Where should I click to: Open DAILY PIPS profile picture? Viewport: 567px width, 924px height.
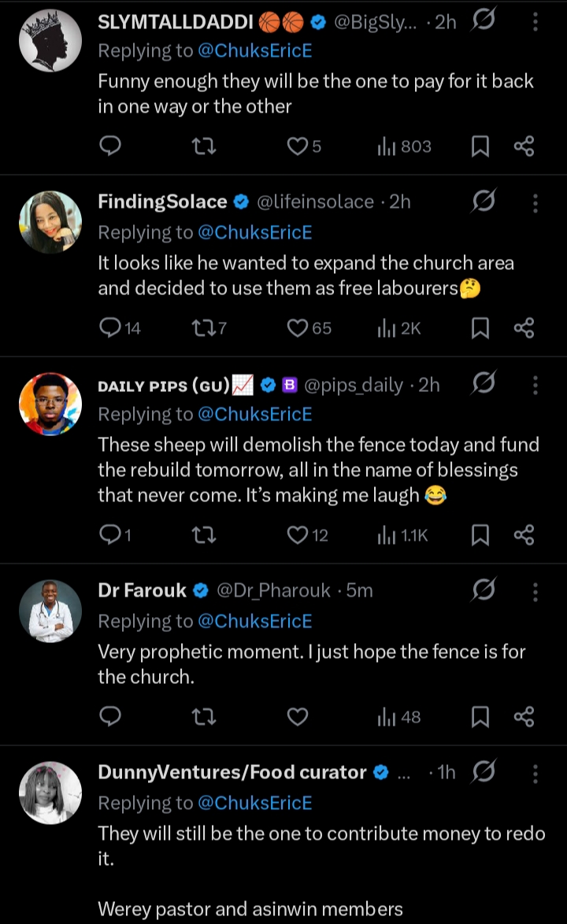(50, 404)
